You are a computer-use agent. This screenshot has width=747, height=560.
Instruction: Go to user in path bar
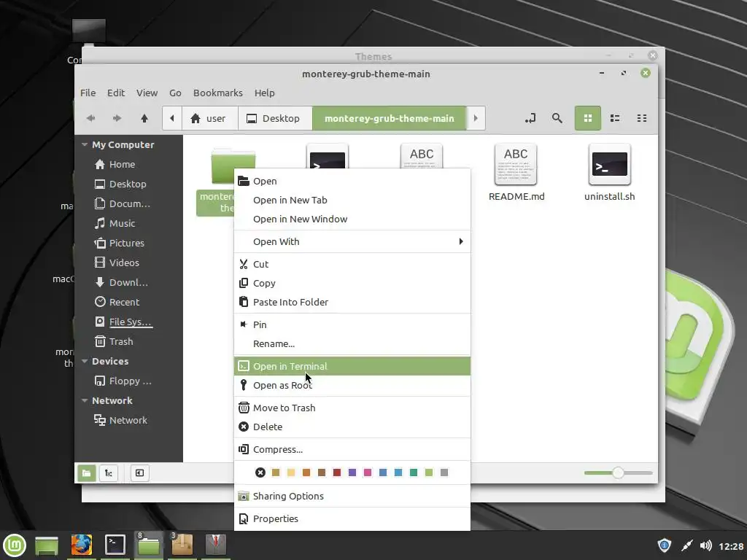(210, 118)
